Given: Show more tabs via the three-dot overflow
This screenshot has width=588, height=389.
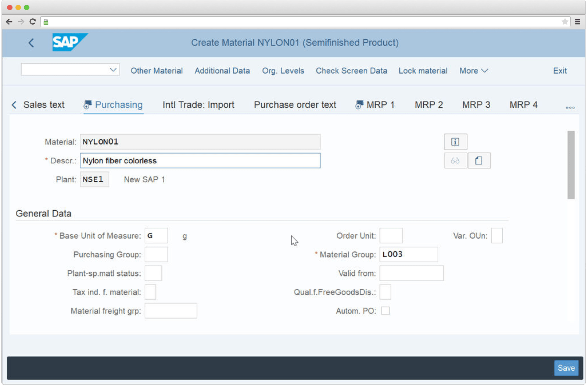Looking at the screenshot, I should (x=570, y=108).
